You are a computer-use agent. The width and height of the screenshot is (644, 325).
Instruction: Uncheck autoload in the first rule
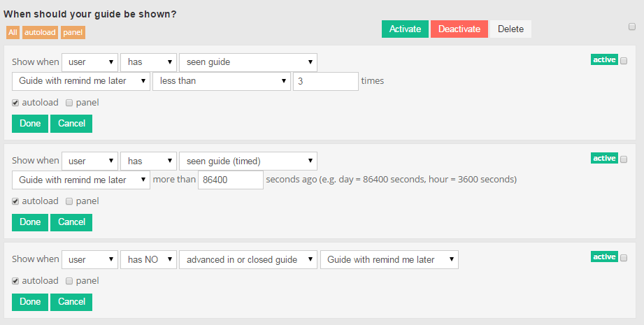[x=16, y=103]
